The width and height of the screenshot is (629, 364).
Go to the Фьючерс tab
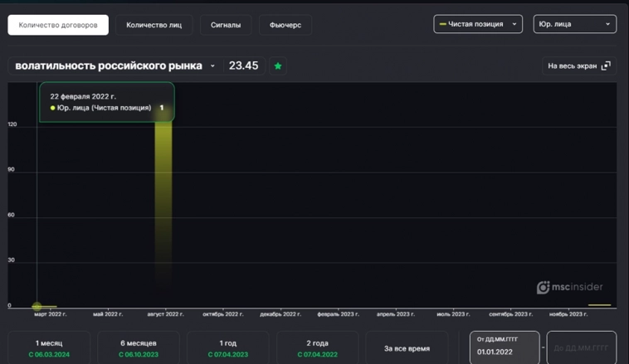285,25
